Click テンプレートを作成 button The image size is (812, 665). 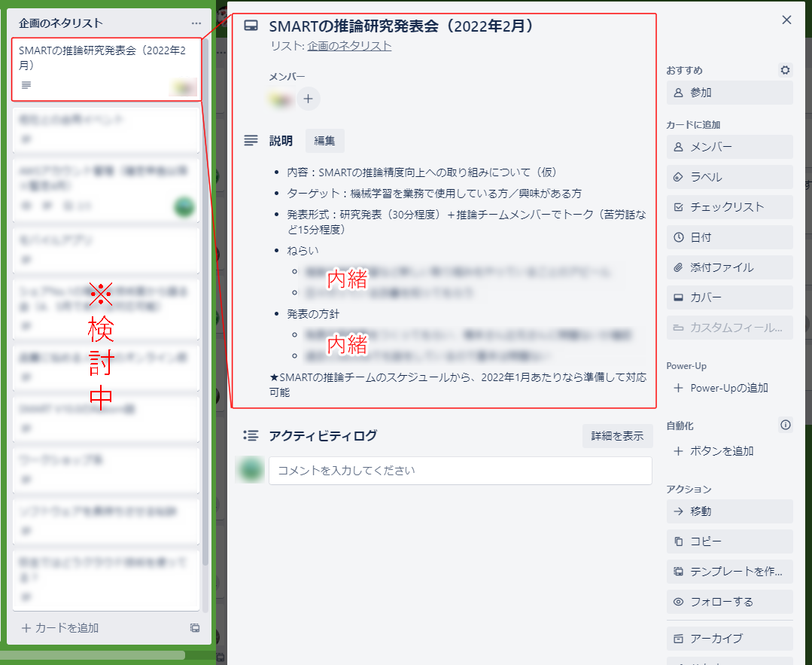pos(729,572)
